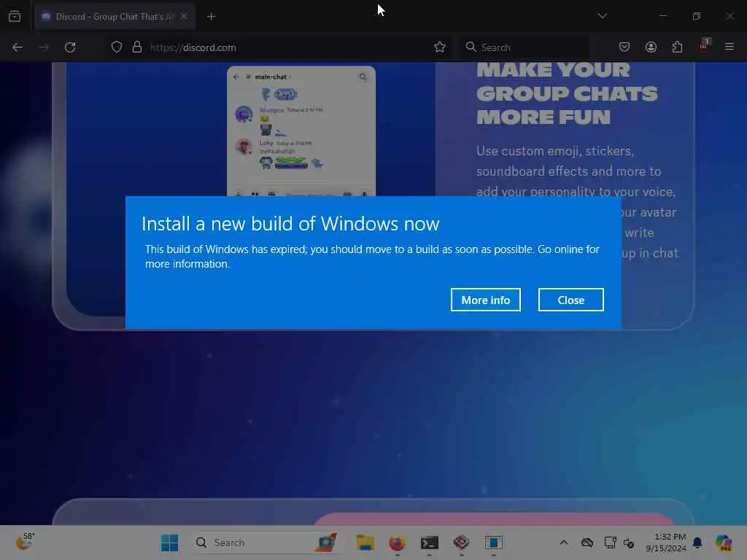Open the blue square taskbar app icon
The height and width of the screenshot is (560, 747).
tap(494, 542)
